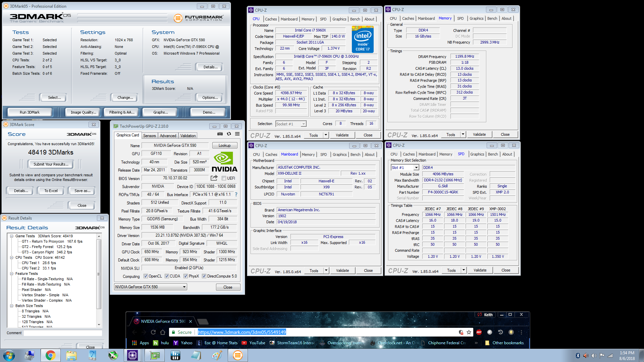The height and width of the screenshot is (362, 644).
Task: Go to Chrome home page icon
Action: (163, 332)
